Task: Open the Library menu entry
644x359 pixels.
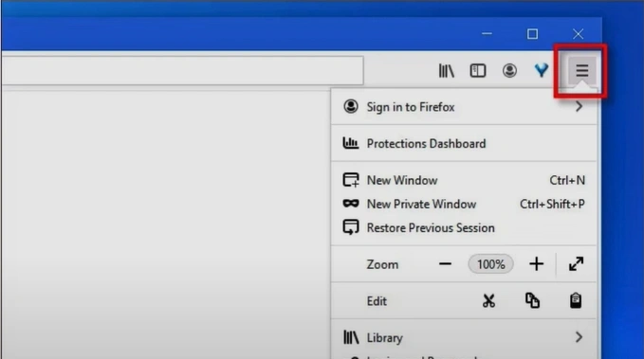Action: (464, 337)
